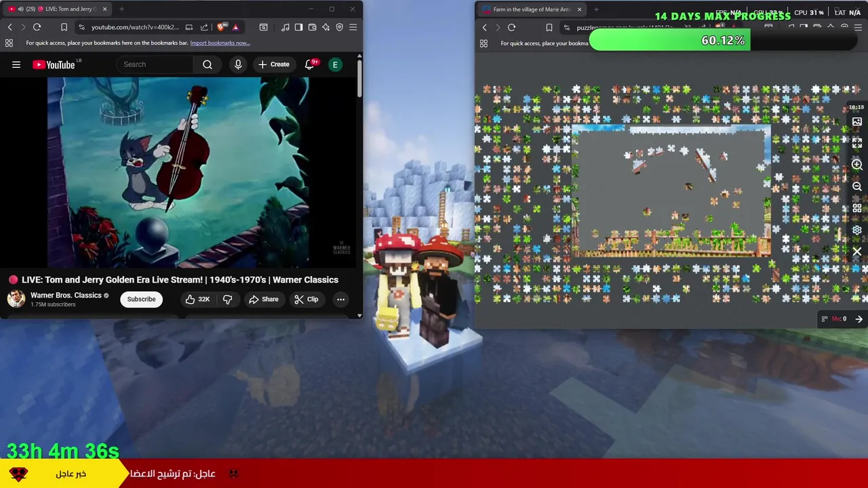Open the browser main menu in YouTube window
The height and width of the screenshot is (488, 868).
(x=353, y=27)
